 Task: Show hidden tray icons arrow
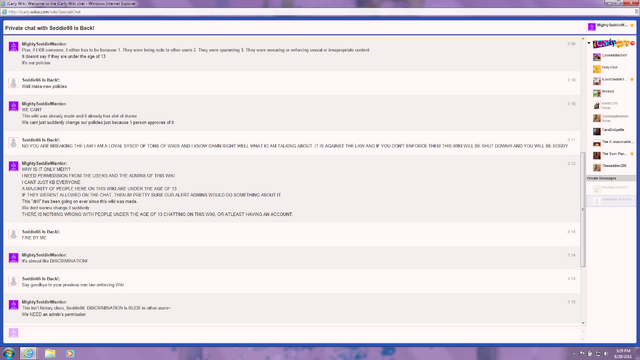tap(574, 353)
